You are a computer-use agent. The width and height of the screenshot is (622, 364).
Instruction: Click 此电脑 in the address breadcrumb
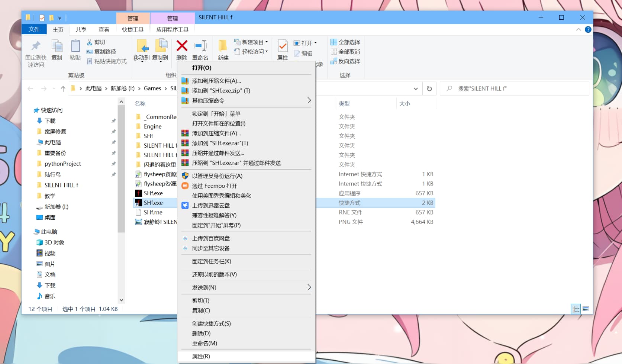pos(93,88)
